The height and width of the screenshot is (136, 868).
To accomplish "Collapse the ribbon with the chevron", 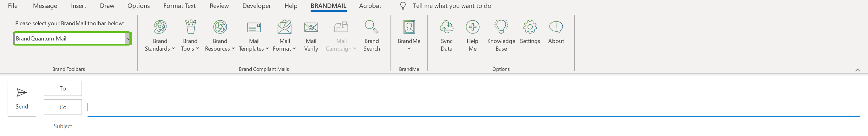I will click(x=857, y=70).
